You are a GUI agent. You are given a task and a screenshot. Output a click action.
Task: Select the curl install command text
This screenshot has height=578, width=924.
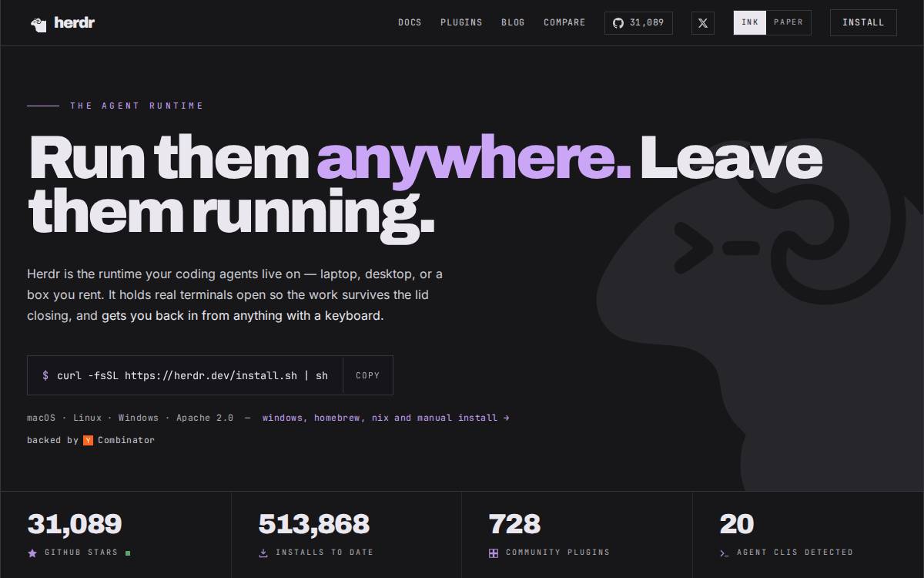(x=192, y=375)
